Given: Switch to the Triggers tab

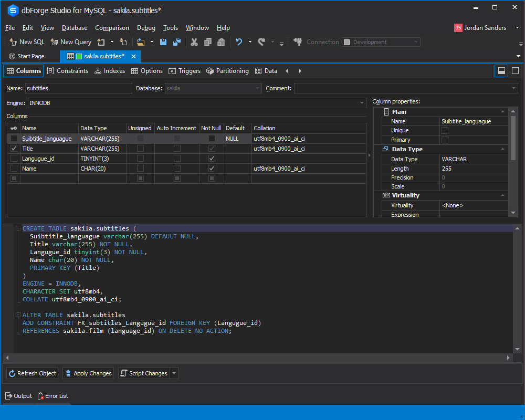Looking at the screenshot, I should click(184, 71).
